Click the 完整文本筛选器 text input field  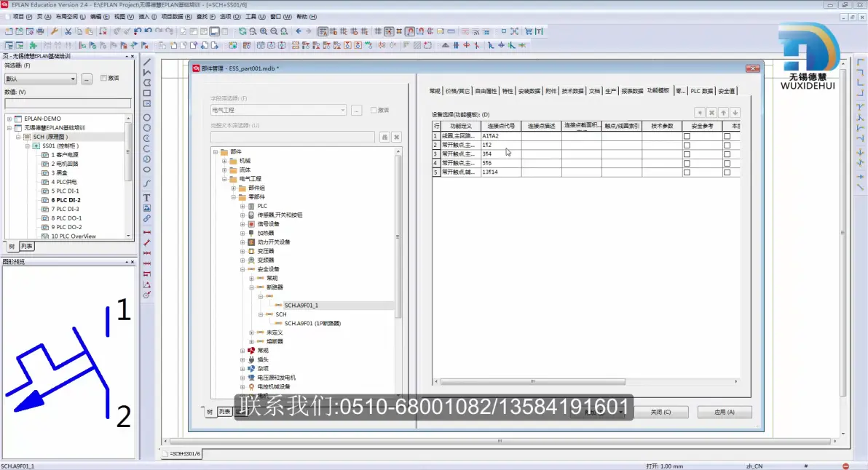pyautogui.click(x=292, y=137)
